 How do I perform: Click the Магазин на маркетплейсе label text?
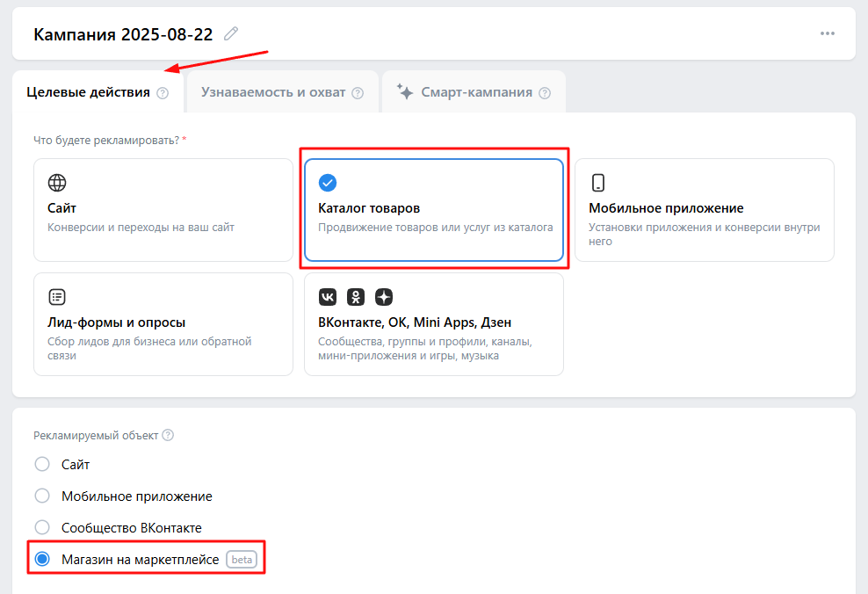coord(140,560)
